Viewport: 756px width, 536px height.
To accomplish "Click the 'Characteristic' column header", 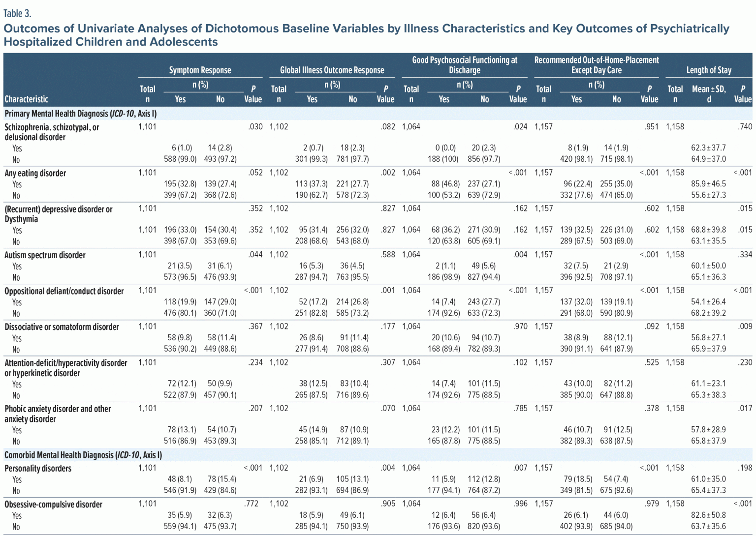I will [26, 99].
